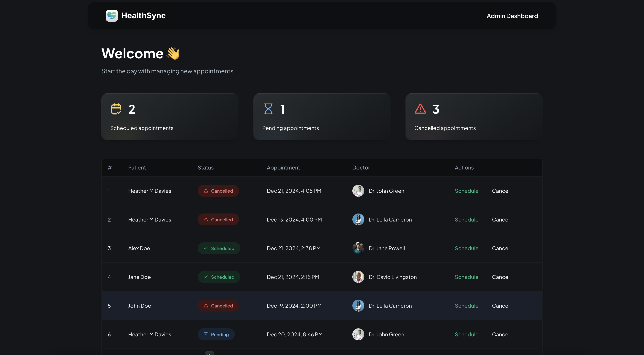Click the Appointment column header

coord(283,167)
